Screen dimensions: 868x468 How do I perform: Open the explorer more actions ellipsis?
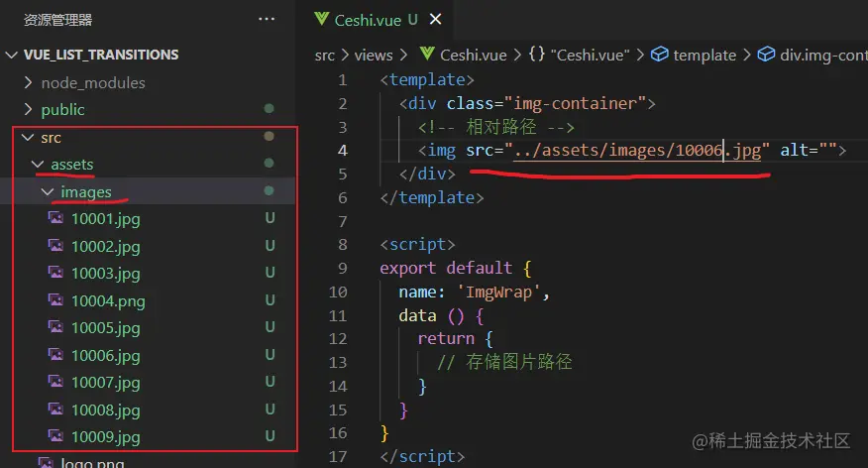(x=267, y=20)
